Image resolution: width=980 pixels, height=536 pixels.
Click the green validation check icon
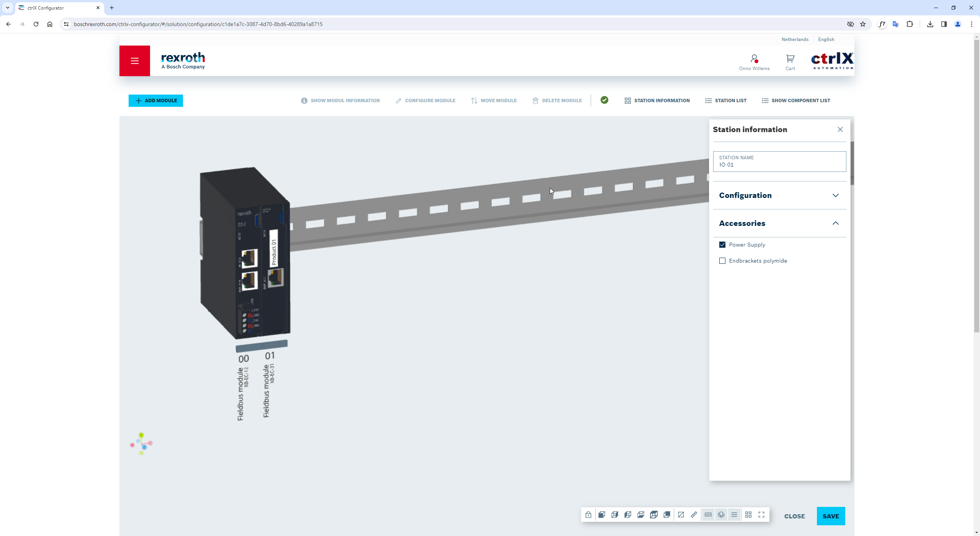click(x=604, y=100)
